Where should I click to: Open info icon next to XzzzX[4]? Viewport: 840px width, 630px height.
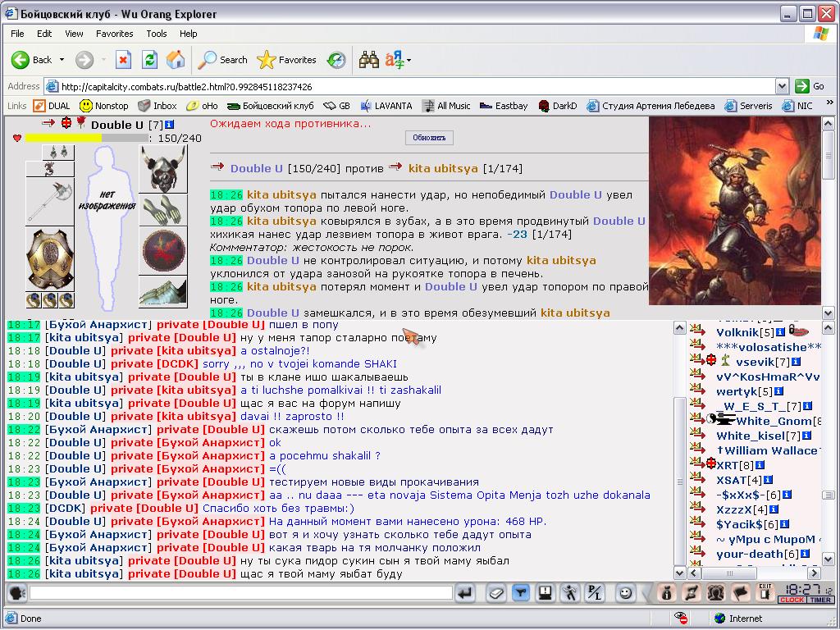[774, 509]
